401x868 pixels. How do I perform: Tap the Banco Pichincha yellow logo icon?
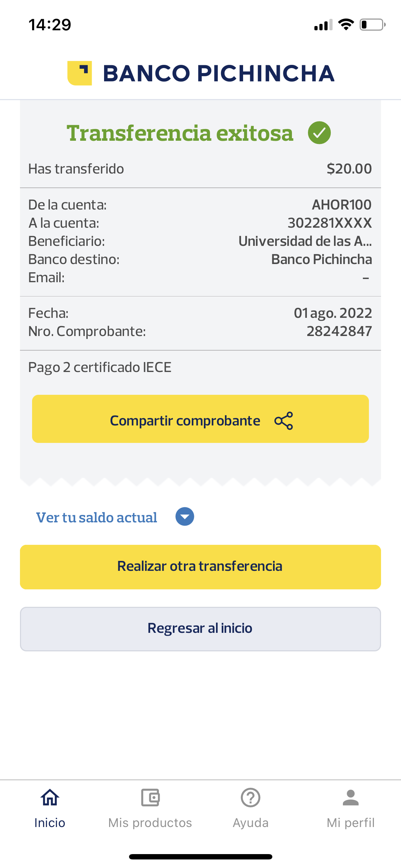coord(80,73)
